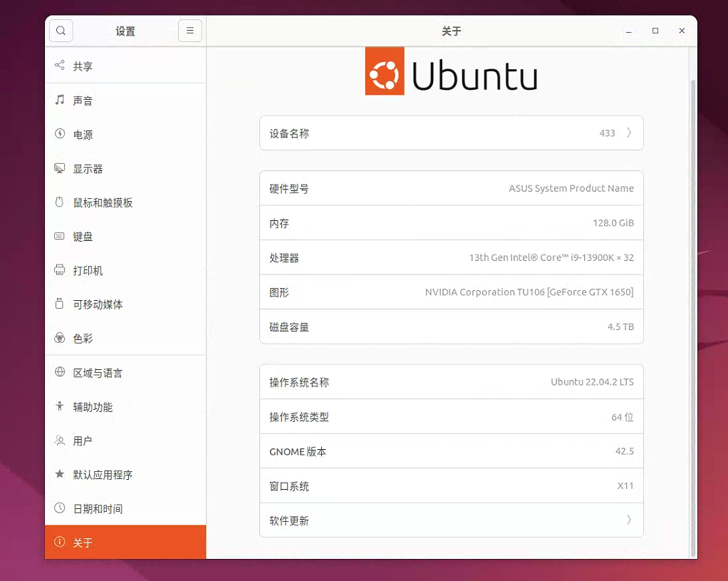Expand the 设备名称 row chevron
Screen dimensions: 728x581
coord(629,133)
